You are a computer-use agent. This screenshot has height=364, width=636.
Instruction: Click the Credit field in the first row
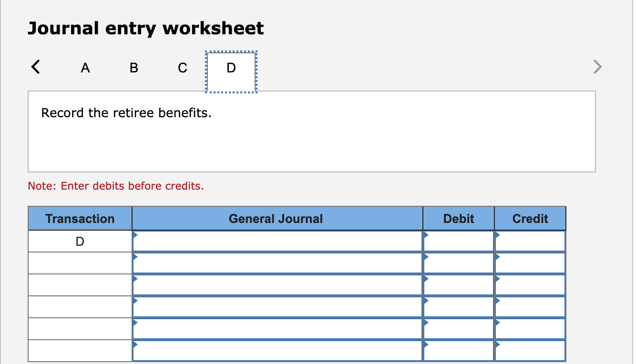[530, 241]
